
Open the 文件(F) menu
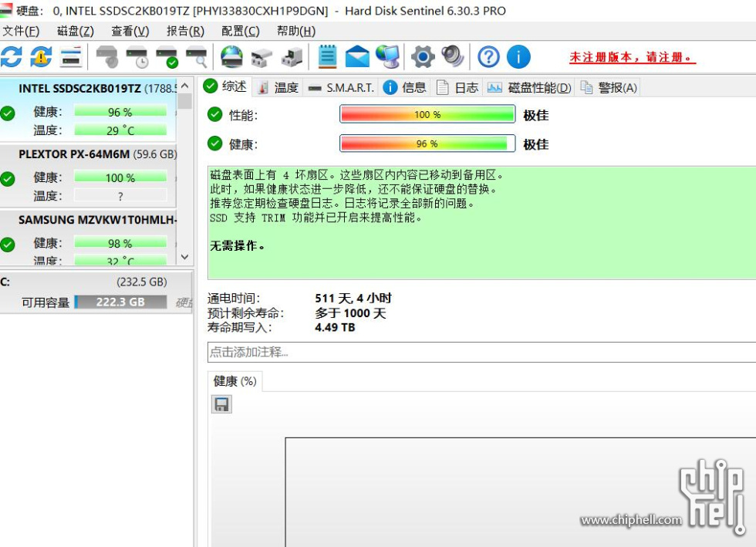(x=21, y=31)
